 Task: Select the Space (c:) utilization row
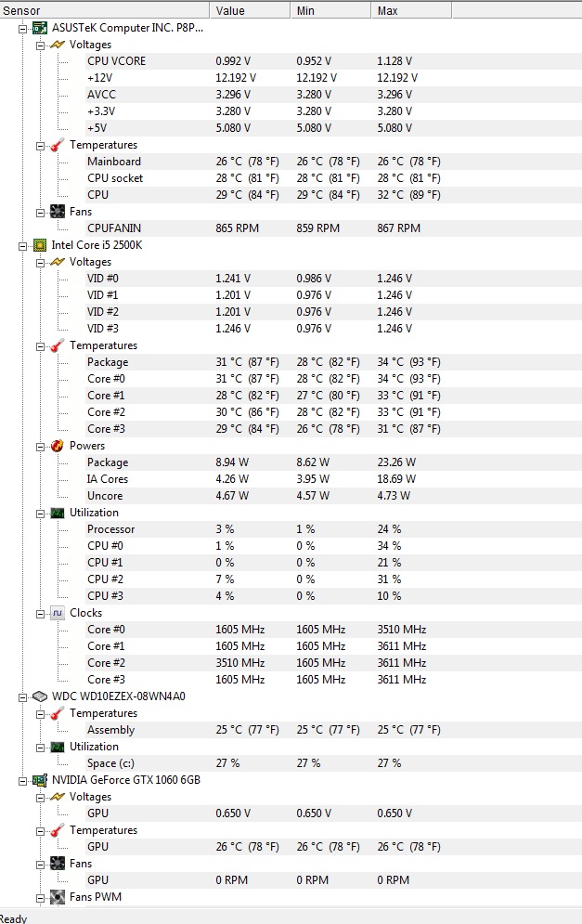(114, 763)
